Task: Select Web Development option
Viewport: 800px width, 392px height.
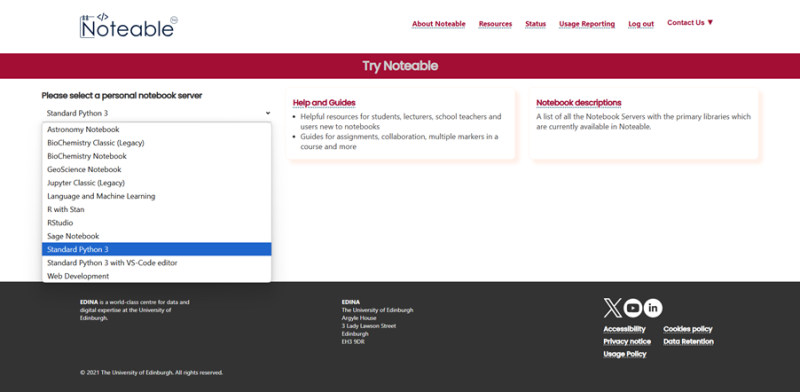Action: (x=157, y=276)
